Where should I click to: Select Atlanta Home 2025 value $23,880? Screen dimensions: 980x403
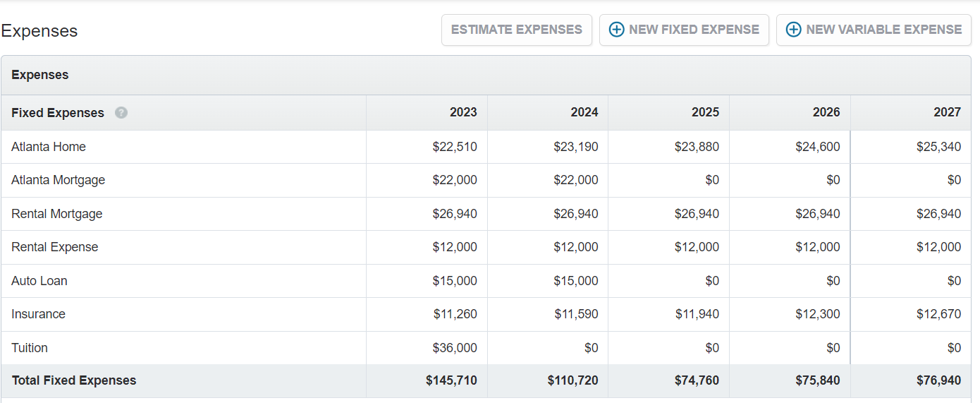coord(697,147)
